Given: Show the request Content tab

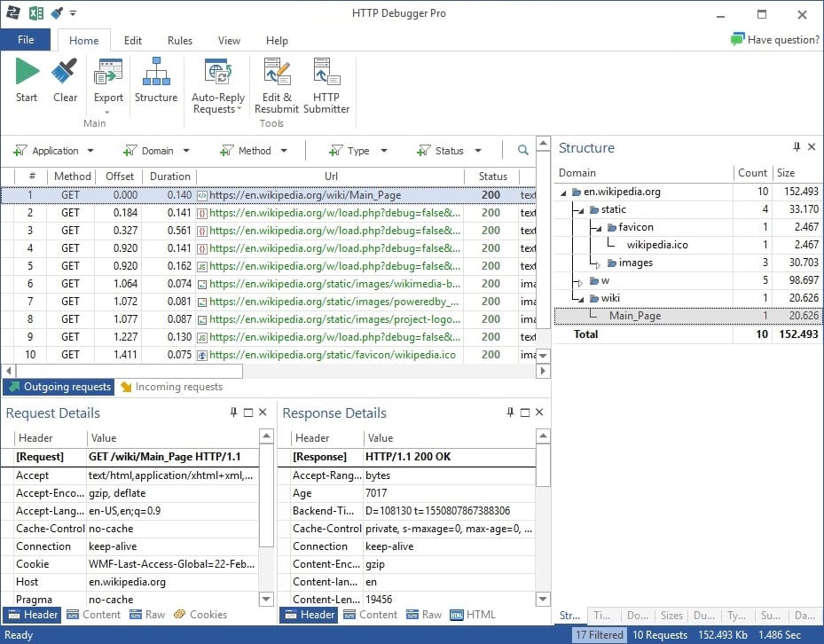Looking at the screenshot, I should pyautogui.click(x=94, y=615).
